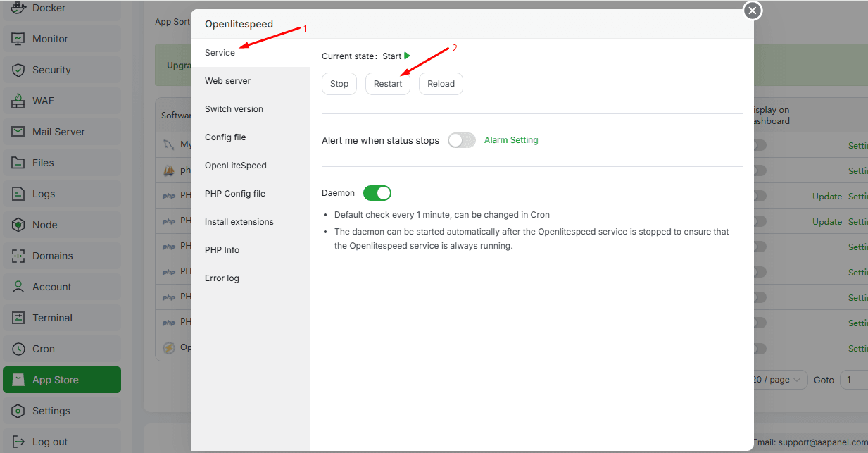This screenshot has width=868, height=453.
Task: Click the Mail Server envelope icon
Action: 18,132
